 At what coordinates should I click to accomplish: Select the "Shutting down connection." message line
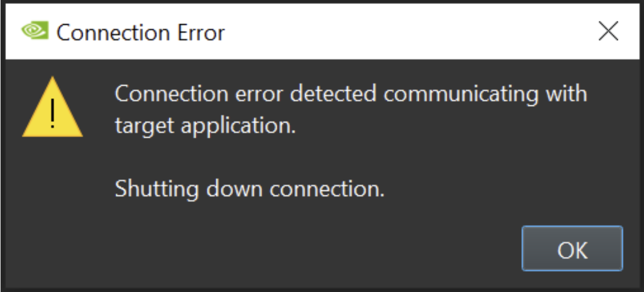[x=249, y=189]
